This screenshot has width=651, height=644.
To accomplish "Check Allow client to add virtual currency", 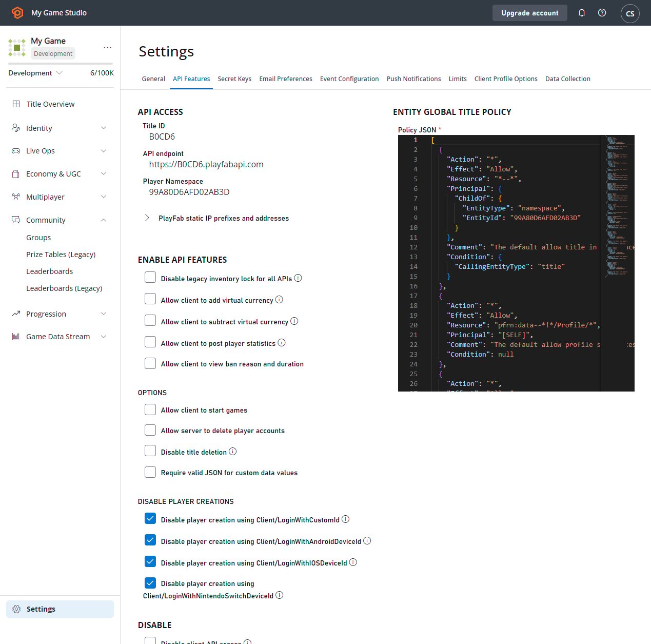I will (x=150, y=299).
